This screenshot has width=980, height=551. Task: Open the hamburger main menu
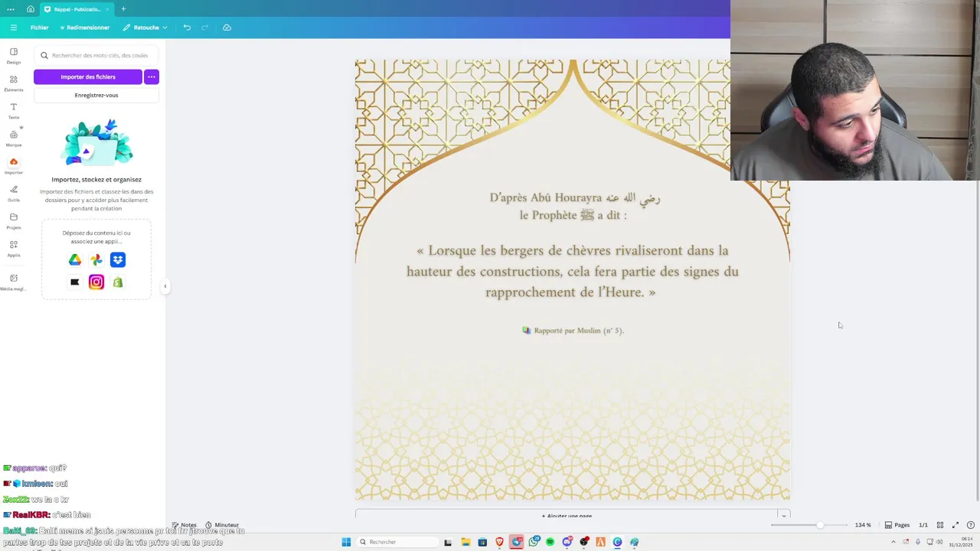[13, 28]
